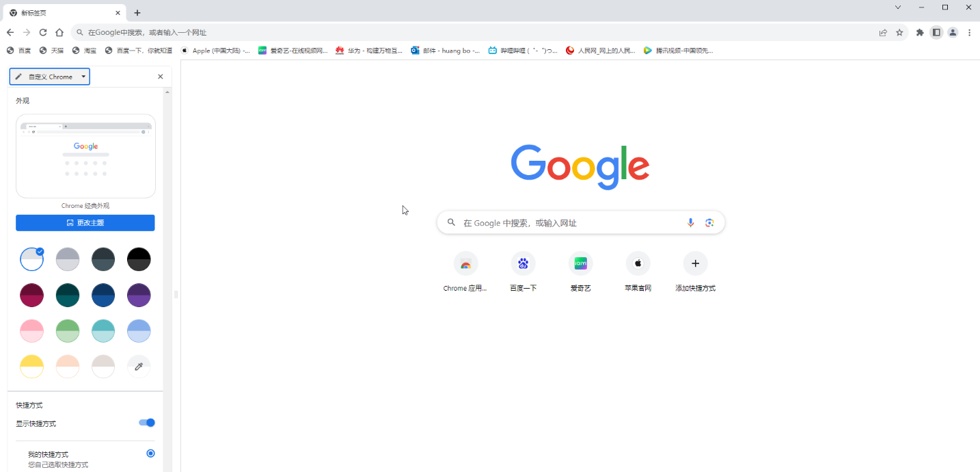Select the grey theme color swatch

68,259
